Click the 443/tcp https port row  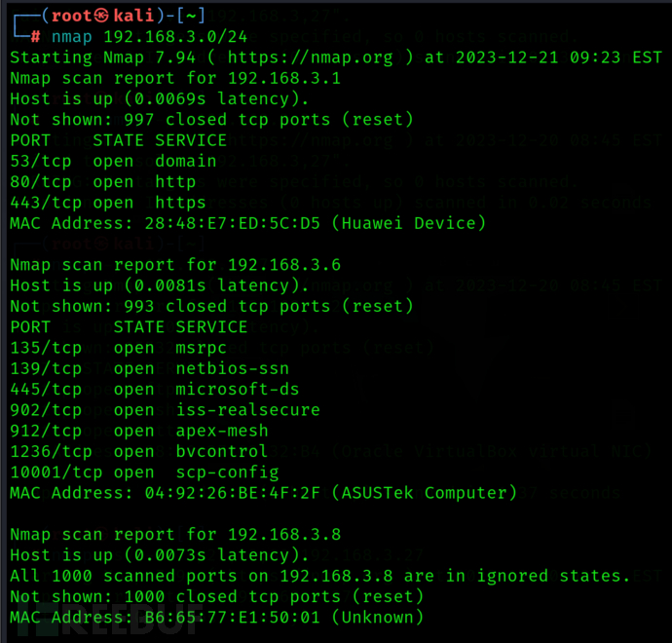point(107,203)
